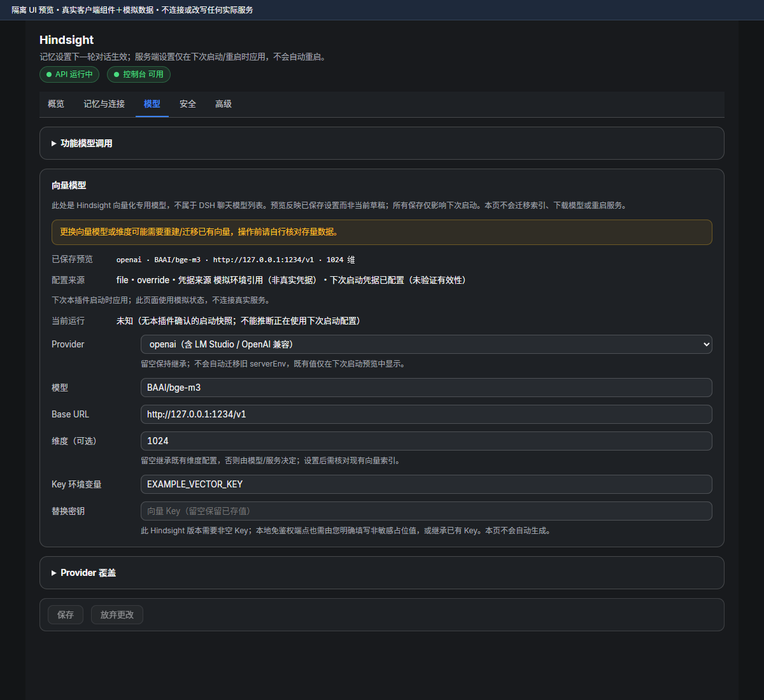The height and width of the screenshot is (700, 764).
Task: Click the 当前运行 value 未知
Action: click(x=241, y=321)
